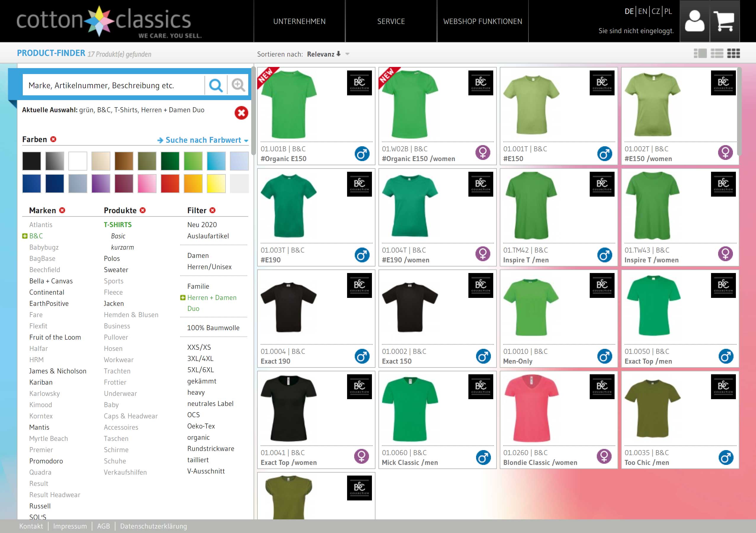The image size is (756, 533).
Task: Open the Kontakt footer link
Action: (31, 526)
